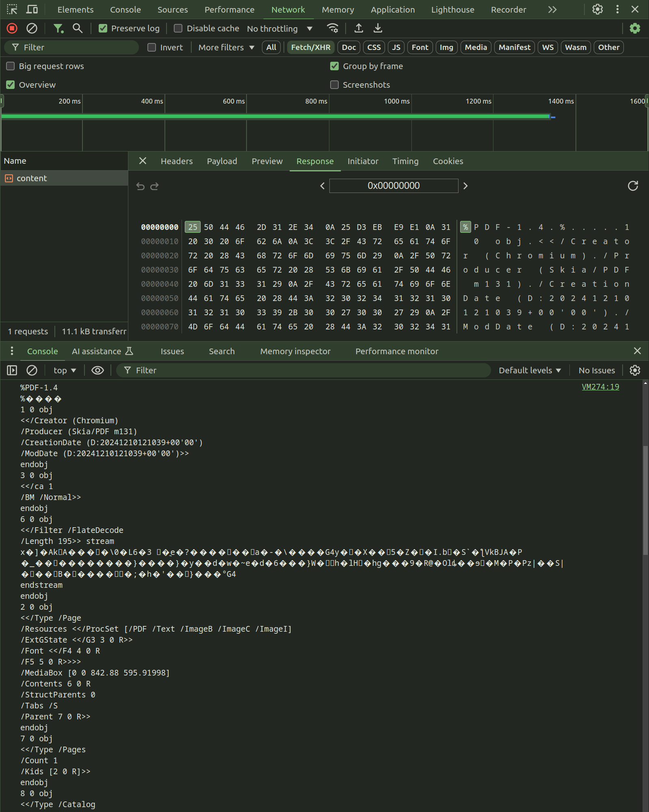Viewport: 649px width, 812px height.
Task: Open the AI assistance drawer tab
Action: click(x=102, y=351)
